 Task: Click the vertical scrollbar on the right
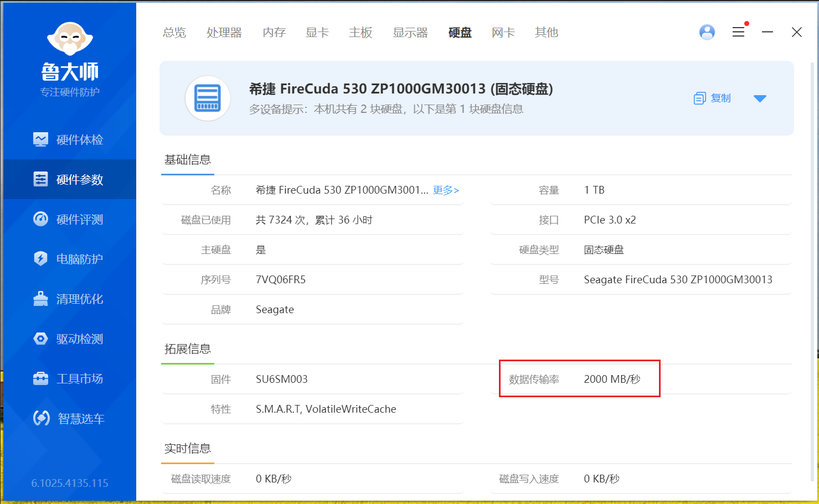click(x=813, y=271)
